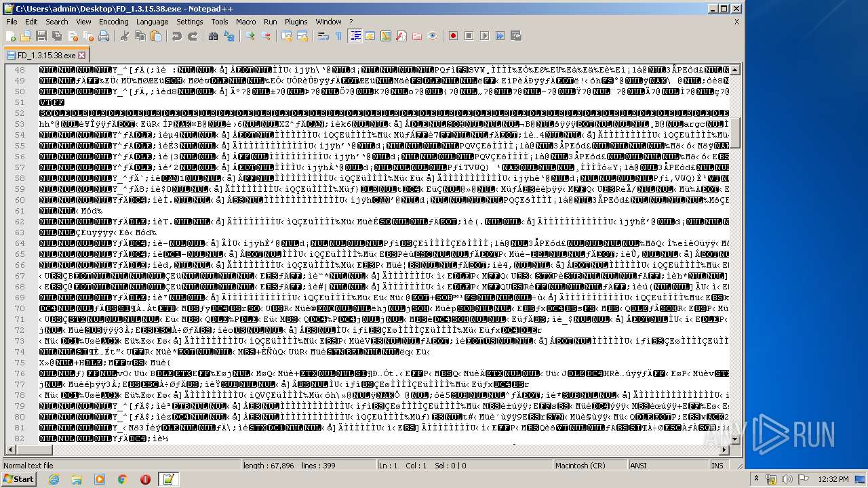Undo last action via toolbar arrow
Viewport: 868px width, 488px height.
[176, 36]
